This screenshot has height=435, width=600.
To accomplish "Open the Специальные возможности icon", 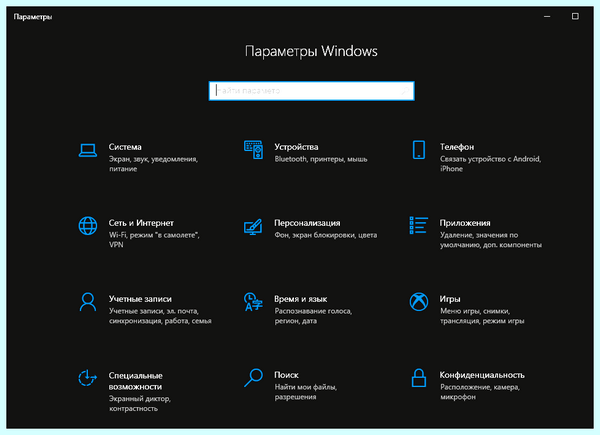I will (88, 378).
